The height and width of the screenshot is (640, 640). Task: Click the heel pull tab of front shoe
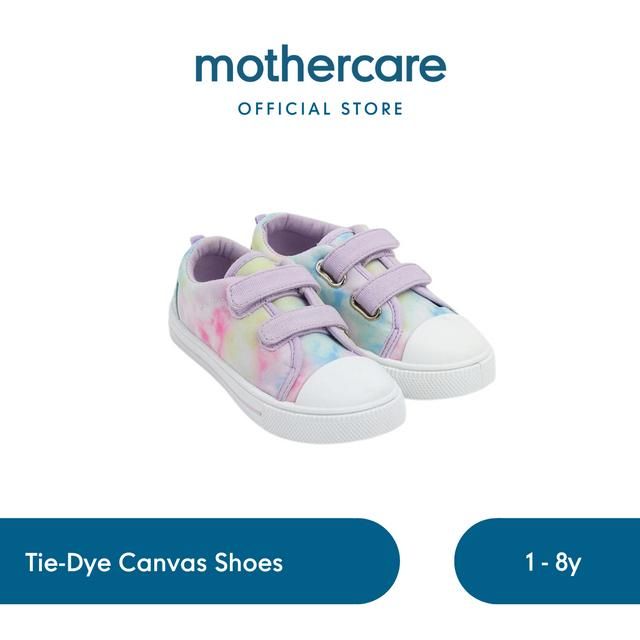192,247
